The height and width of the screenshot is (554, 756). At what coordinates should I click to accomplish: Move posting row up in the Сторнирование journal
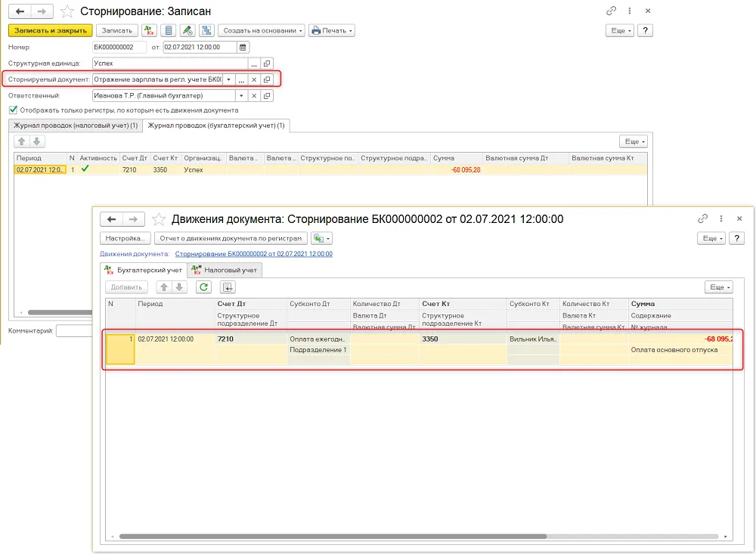[x=22, y=141]
